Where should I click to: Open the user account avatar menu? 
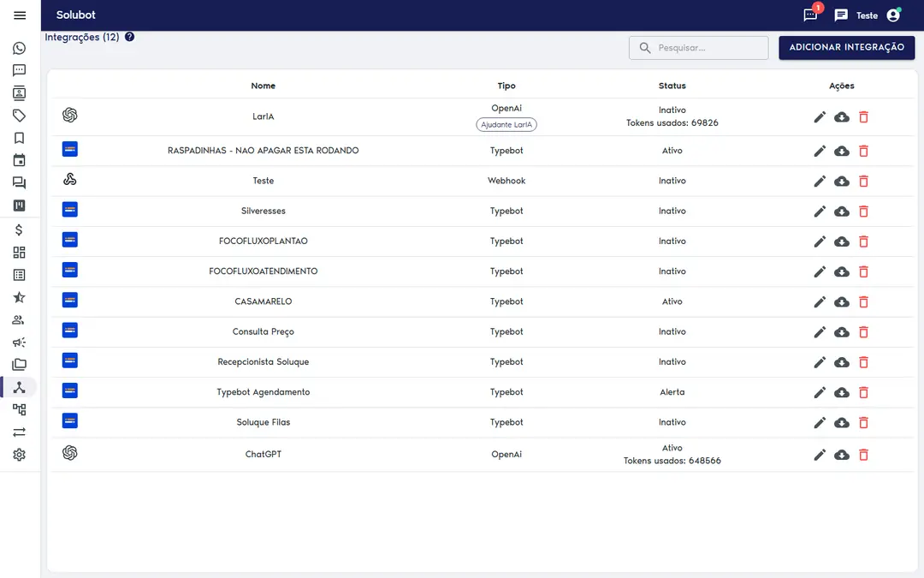click(x=893, y=15)
